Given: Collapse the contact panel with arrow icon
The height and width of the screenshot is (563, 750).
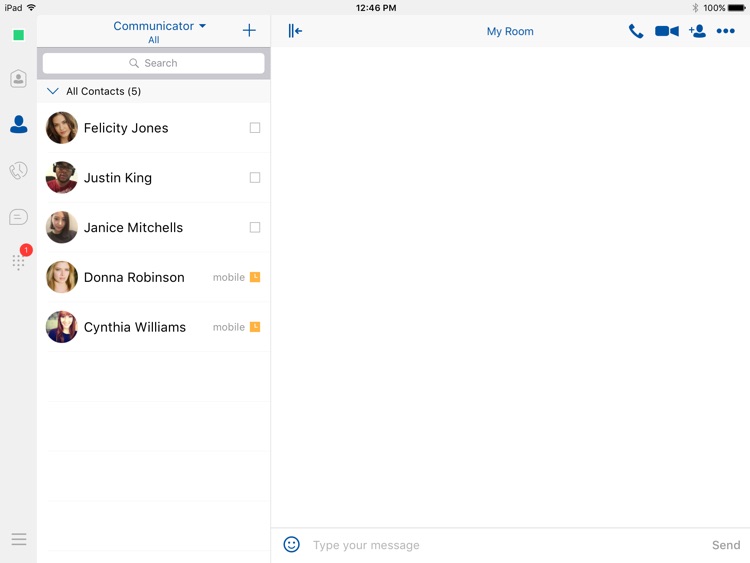Looking at the screenshot, I should click(x=295, y=31).
